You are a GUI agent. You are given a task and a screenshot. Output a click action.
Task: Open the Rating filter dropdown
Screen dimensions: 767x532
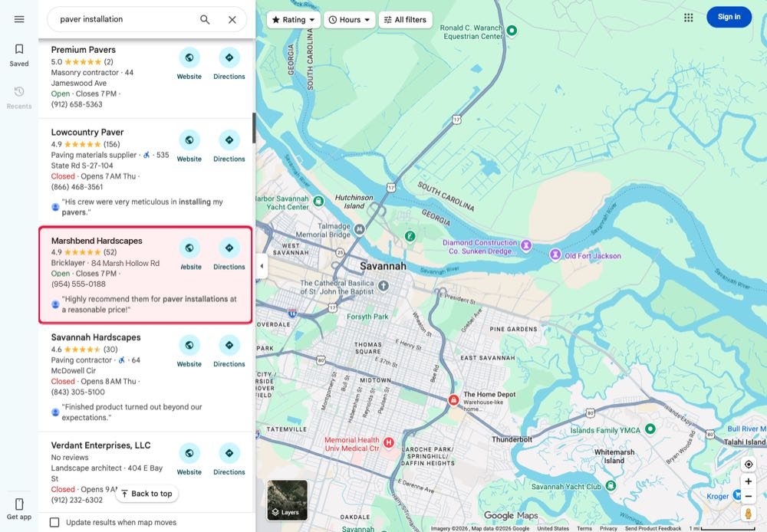click(x=294, y=20)
